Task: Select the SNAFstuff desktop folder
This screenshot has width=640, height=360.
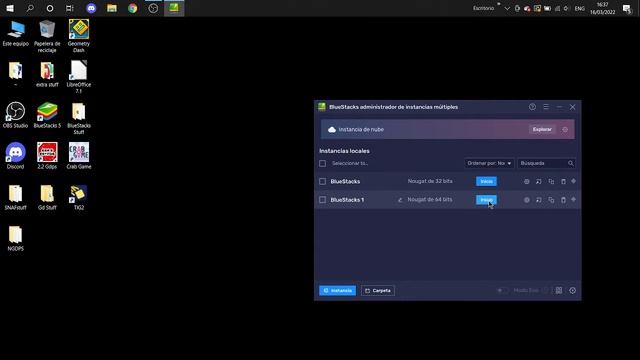Action: click(16, 197)
